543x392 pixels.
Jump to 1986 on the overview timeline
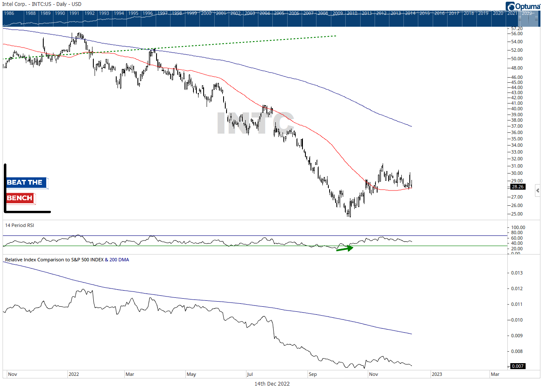click(x=9, y=13)
